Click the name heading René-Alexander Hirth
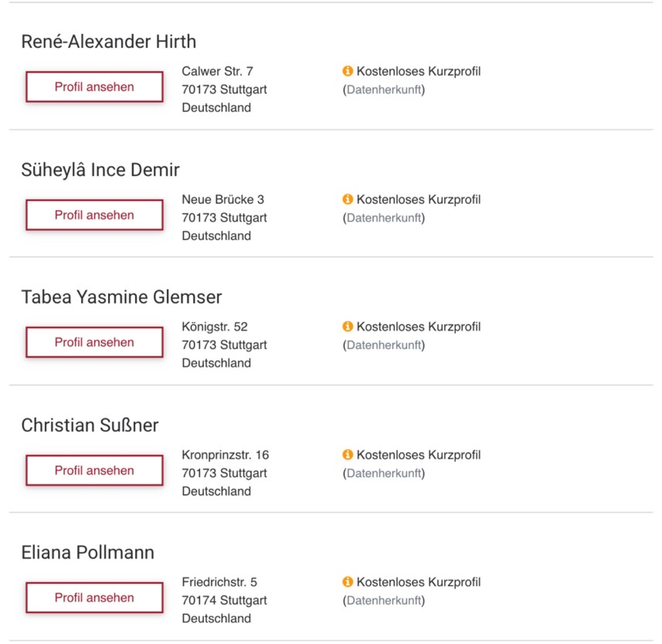This screenshot has width=662, height=644. point(109,41)
